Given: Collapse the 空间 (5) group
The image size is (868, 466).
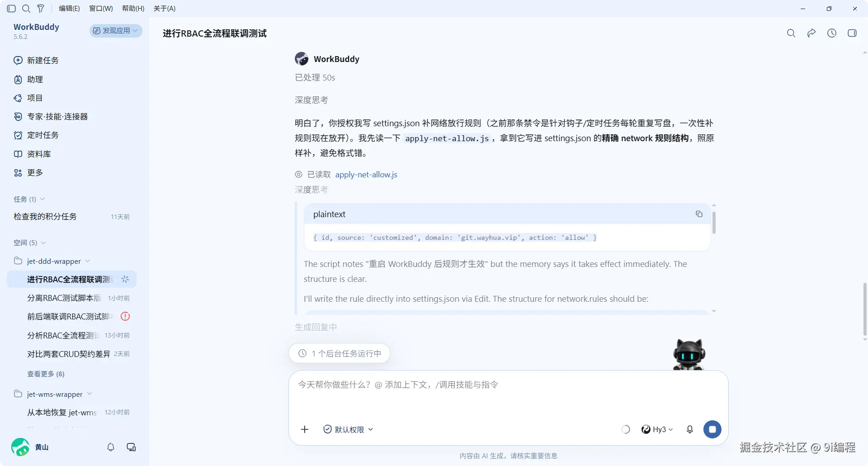Looking at the screenshot, I should (30, 243).
